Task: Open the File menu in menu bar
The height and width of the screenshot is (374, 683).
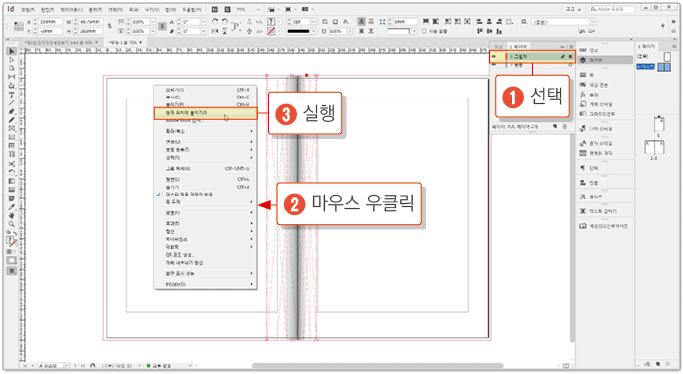Action: coord(28,9)
